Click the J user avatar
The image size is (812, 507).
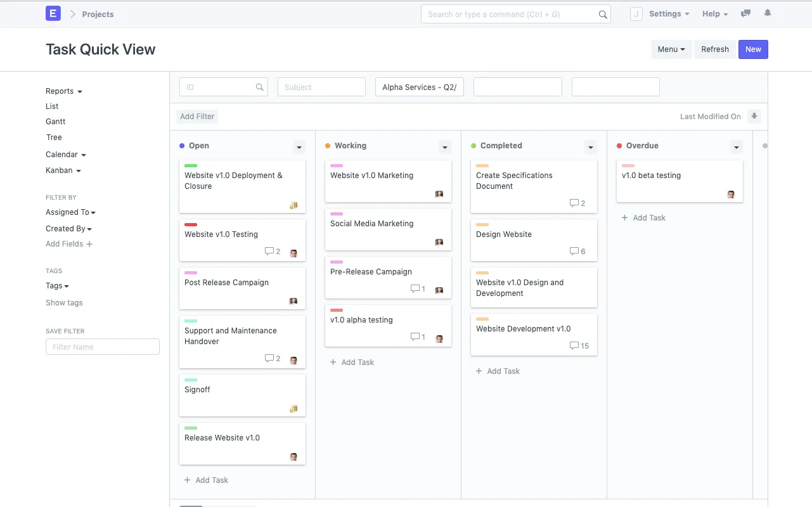(636, 14)
